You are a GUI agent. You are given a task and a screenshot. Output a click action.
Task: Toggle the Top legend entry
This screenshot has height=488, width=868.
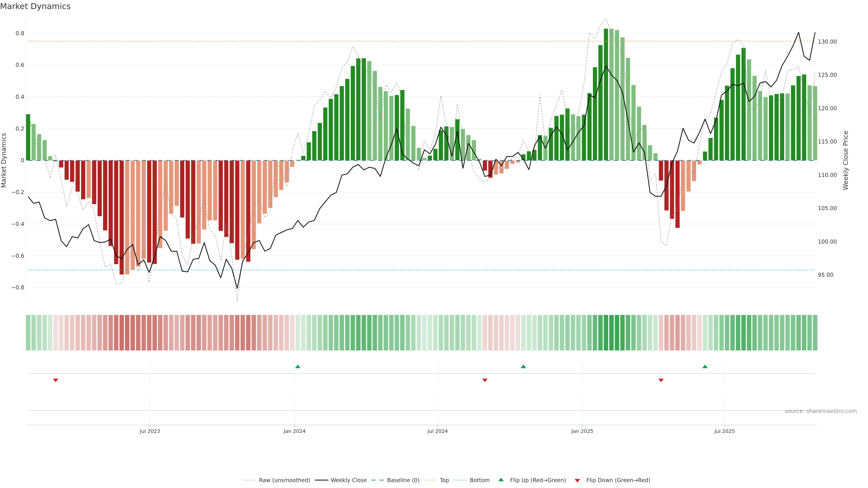pos(444,480)
